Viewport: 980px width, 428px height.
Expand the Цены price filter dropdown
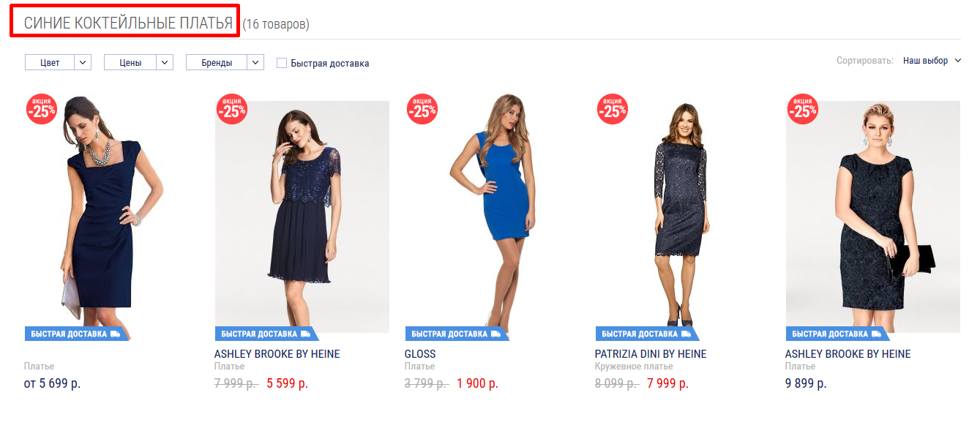(x=139, y=63)
